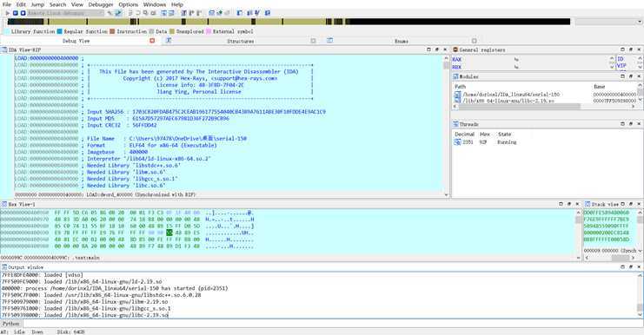This screenshot has width=644, height=335.
Task: Click the ID flag in registers
Action: point(621,59)
